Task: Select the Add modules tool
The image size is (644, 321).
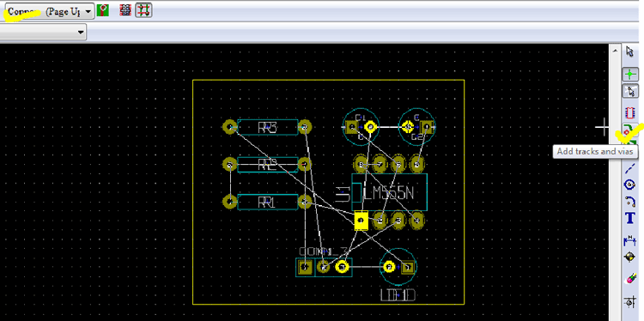Action: tap(629, 112)
